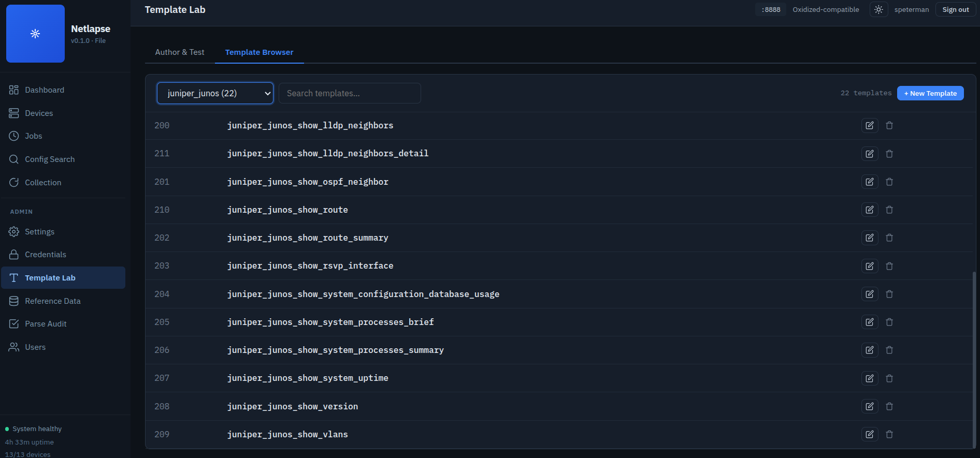Toggle the light/dark theme sun icon
The height and width of the screenshot is (458, 980).
[878, 10]
